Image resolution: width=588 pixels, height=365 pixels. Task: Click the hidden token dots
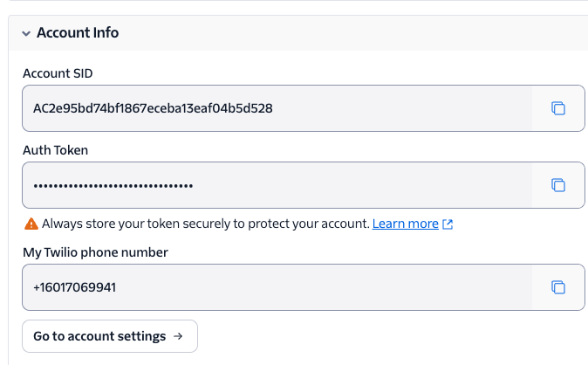[113, 185]
